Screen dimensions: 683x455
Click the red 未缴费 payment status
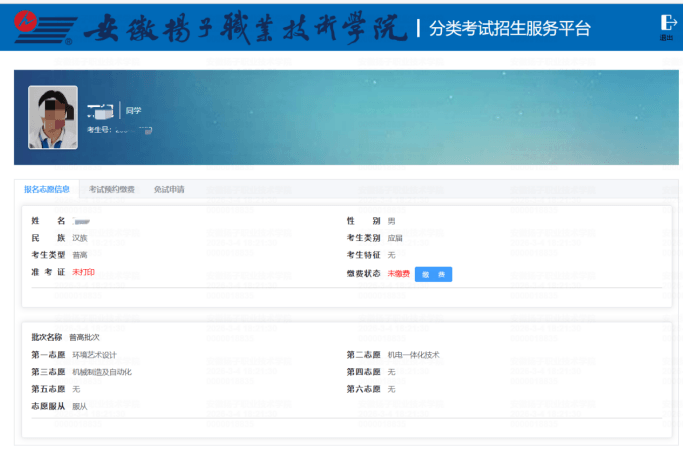[399, 274]
